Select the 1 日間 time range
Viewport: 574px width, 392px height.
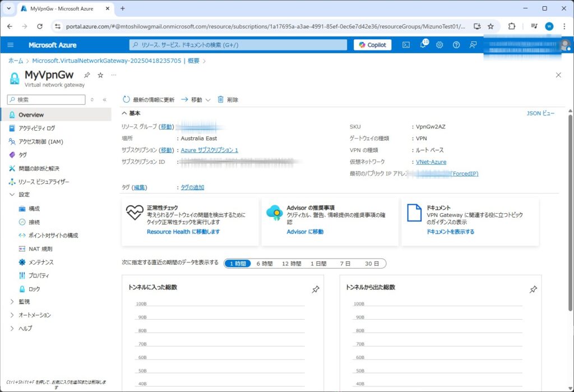click(318, 264)
